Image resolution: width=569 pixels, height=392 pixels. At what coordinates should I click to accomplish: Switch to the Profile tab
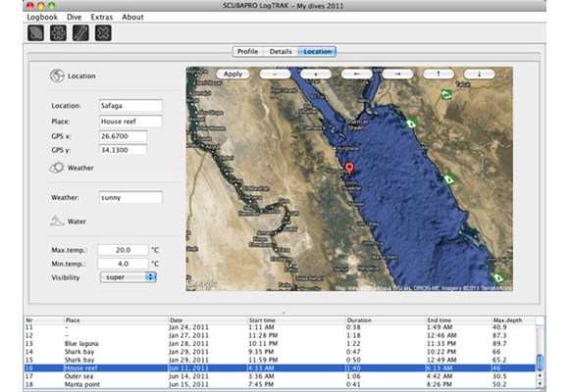tap(248, 52)
